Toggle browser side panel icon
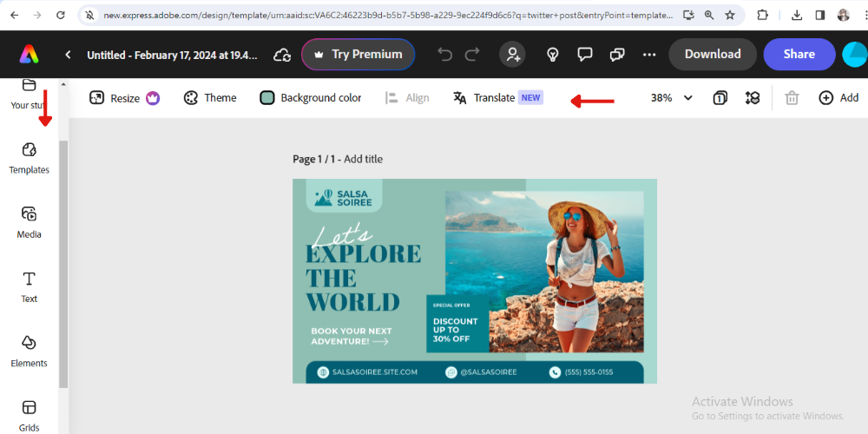Screen dimensions: 868x434 820,15
